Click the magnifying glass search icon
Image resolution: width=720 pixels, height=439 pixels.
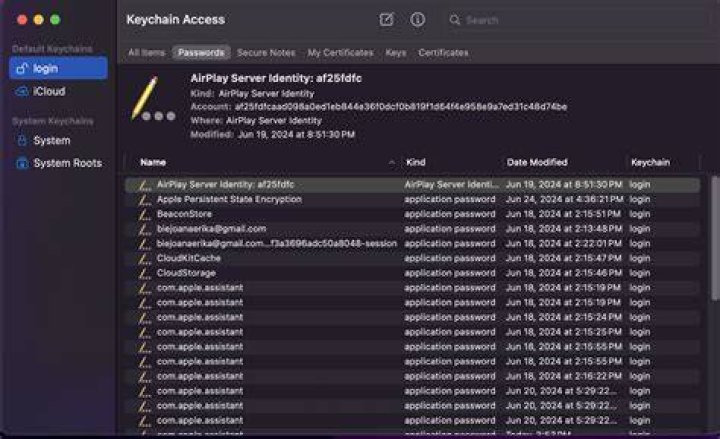pos(455,20)
